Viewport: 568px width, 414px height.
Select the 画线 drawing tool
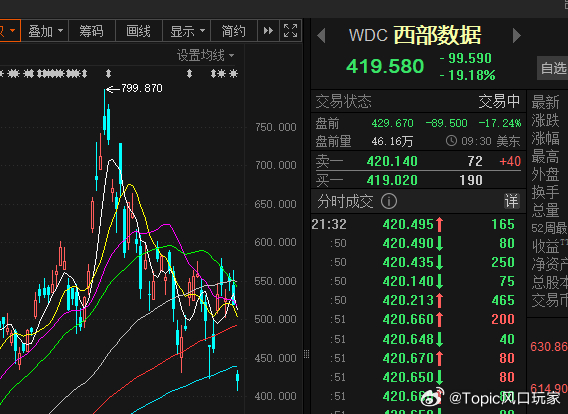pos(139,31)
